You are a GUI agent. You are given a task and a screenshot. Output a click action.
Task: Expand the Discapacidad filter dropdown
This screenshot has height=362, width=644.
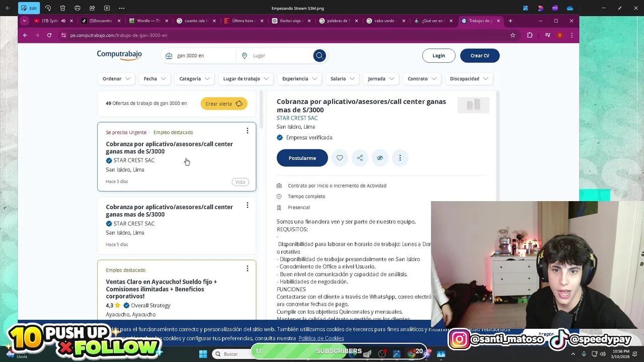coord(469,78)
